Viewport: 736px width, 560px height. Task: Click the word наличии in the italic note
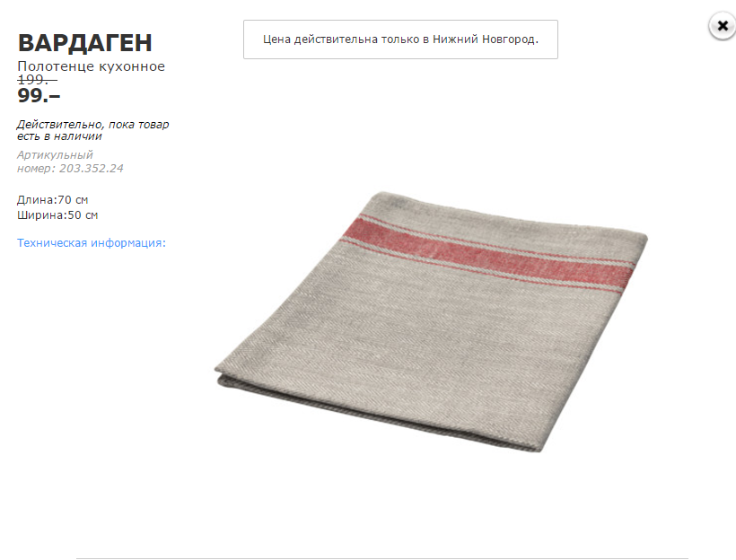tap(79, 136)
